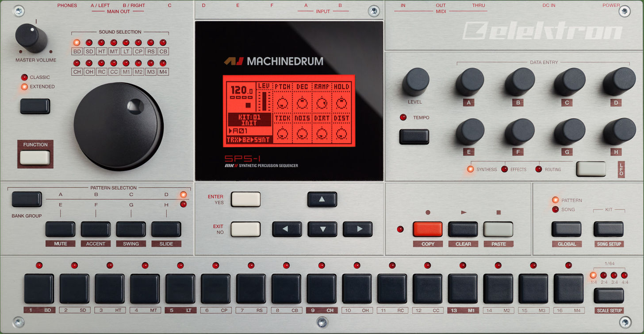
Task: Click the Enter/Yes button
Action: [x=245, y=199]
